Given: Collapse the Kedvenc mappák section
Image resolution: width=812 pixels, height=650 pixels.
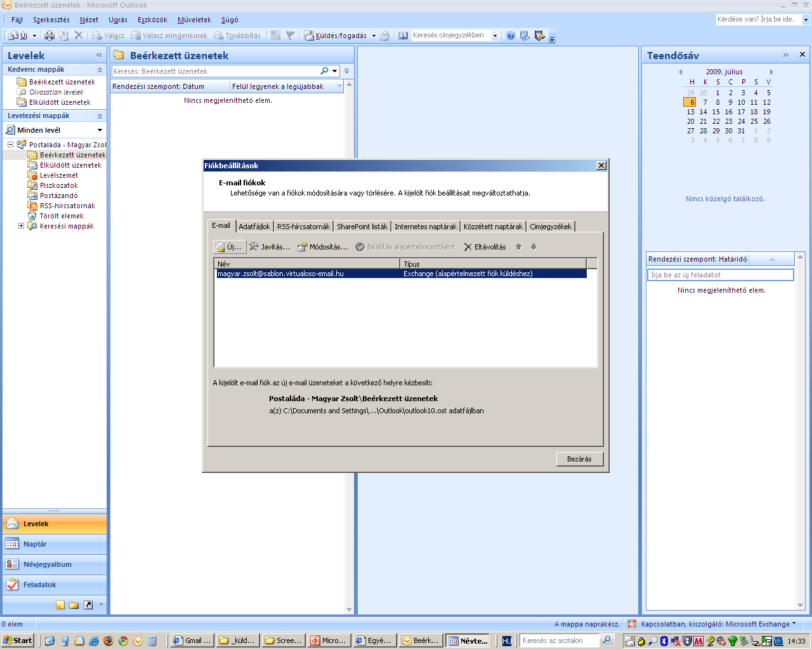Looking at the screenshot, I should pos(100,70).
